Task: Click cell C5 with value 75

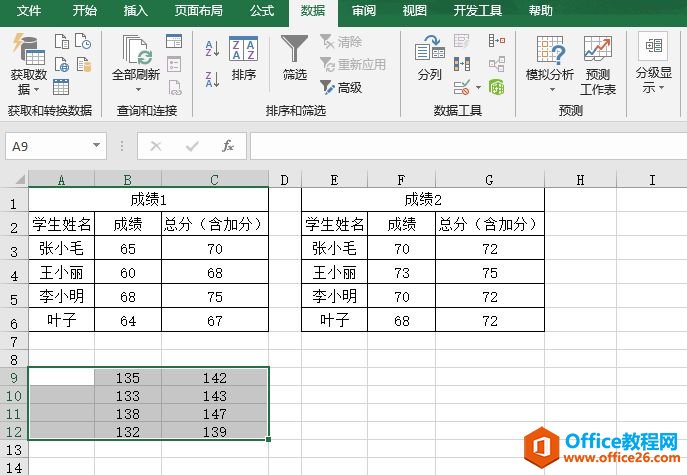Action: [x=215, y=296]
